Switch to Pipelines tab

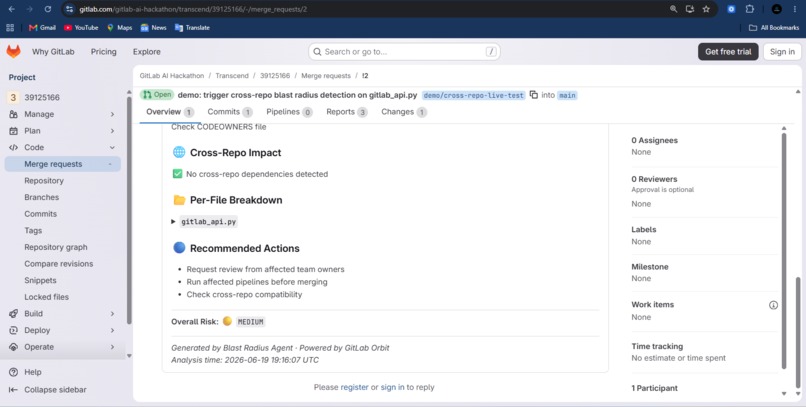pos(289,112)
